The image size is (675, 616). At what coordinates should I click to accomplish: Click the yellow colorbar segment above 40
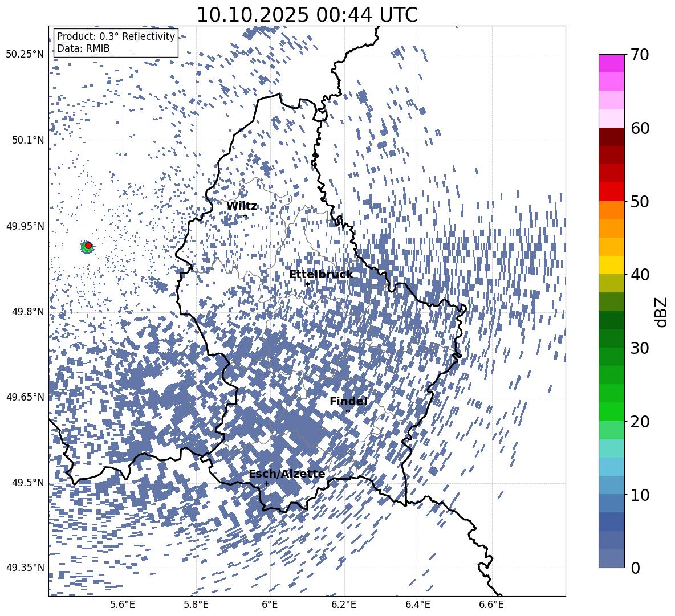(x=611, y=265)
